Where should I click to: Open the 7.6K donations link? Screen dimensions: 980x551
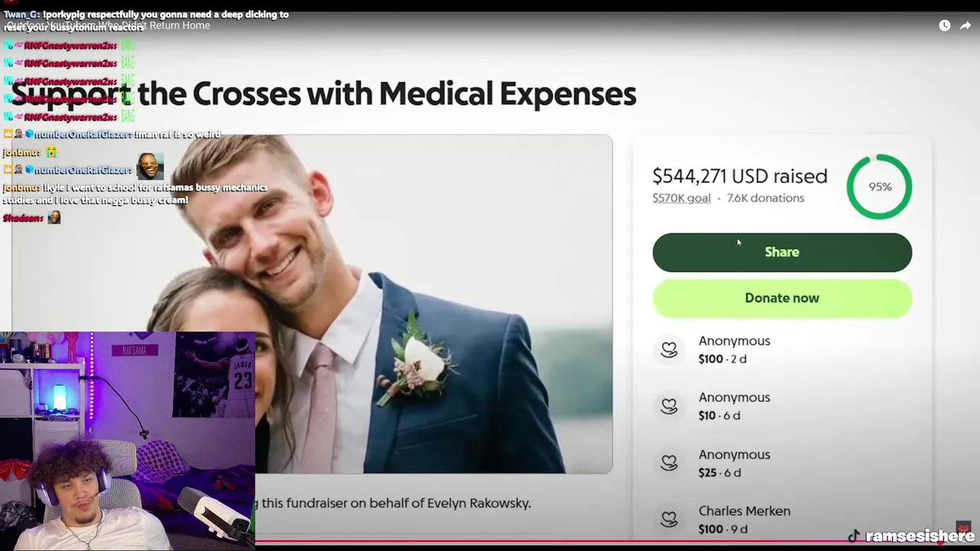[x=766, y=198]
